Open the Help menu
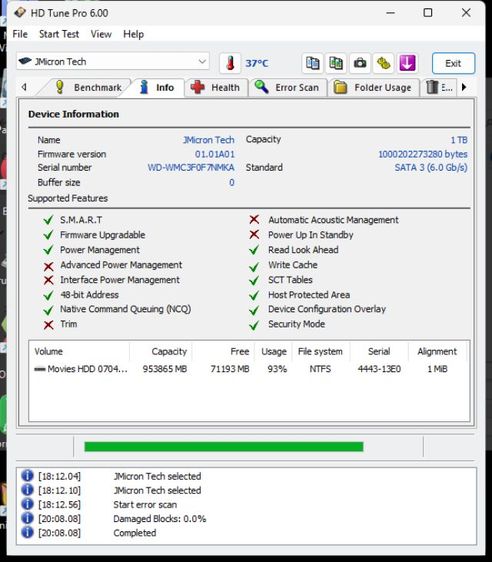This screenshot has width=492, height=562. (134, 34)
